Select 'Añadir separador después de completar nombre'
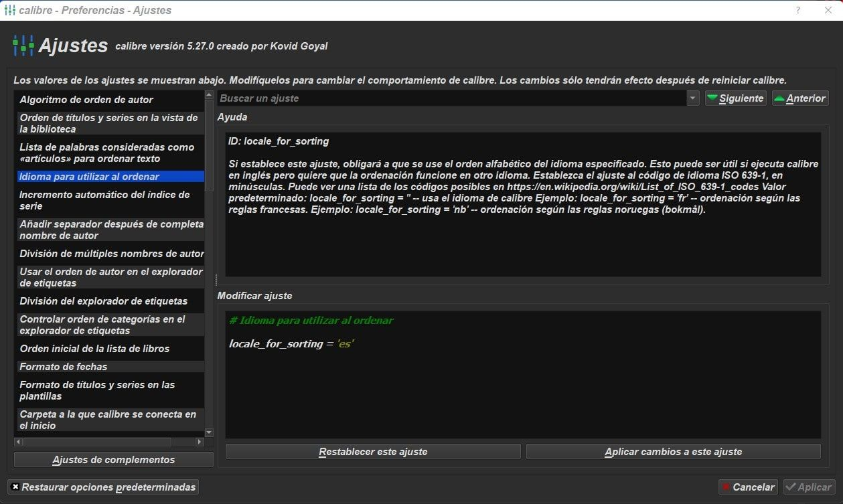The width and height of the screenshot is (843, 504). (110, 230)
